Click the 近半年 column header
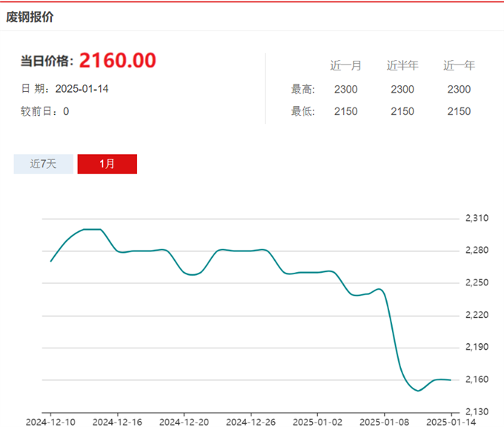 pos(402,65)
